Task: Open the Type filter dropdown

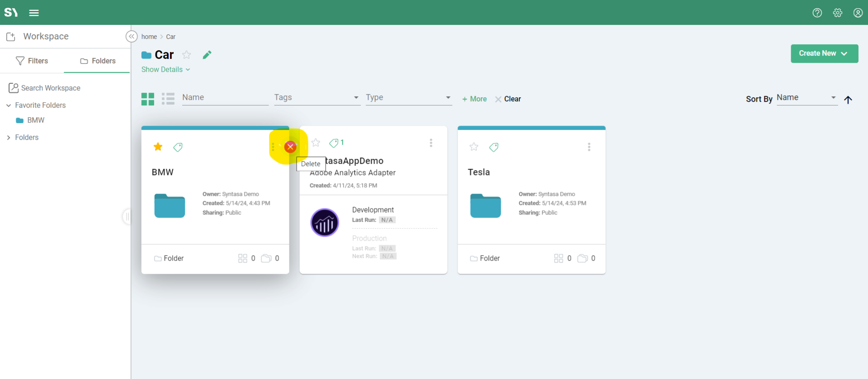Action: click(408, 98)
